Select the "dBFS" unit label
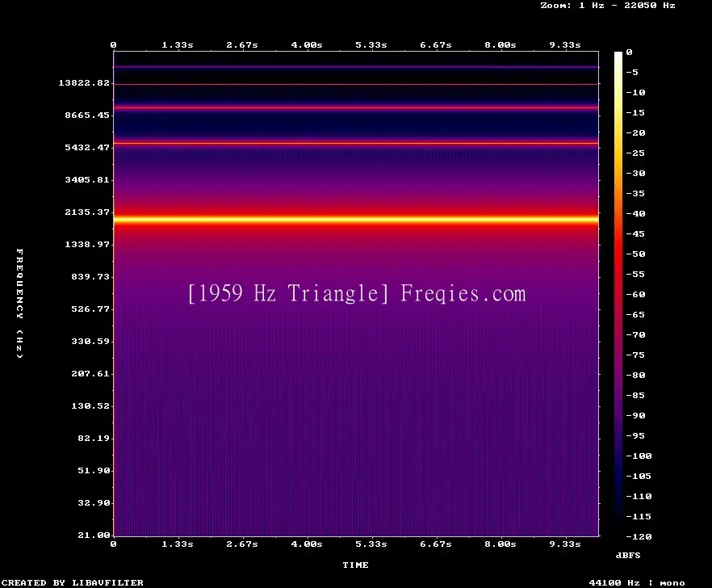The width and height of the screenshot is (712, 588). point(628,555)
